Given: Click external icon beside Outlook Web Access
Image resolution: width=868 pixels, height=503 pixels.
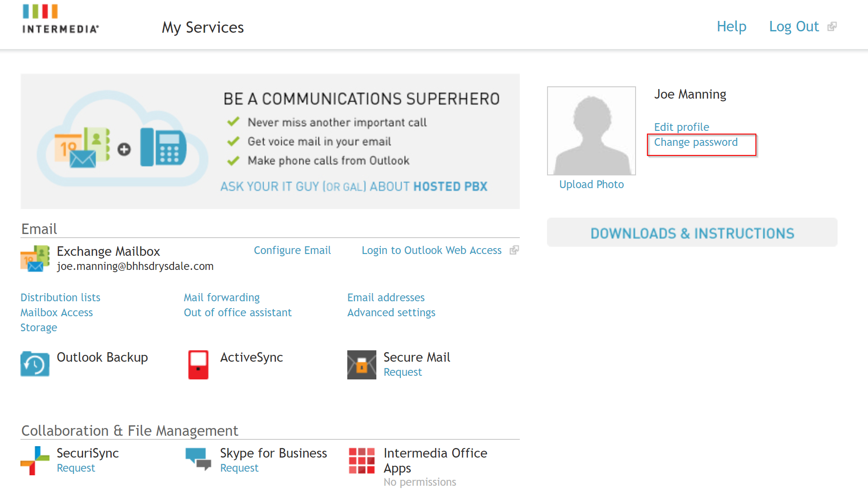Looking at the screenshot, I should pos(514,250).
